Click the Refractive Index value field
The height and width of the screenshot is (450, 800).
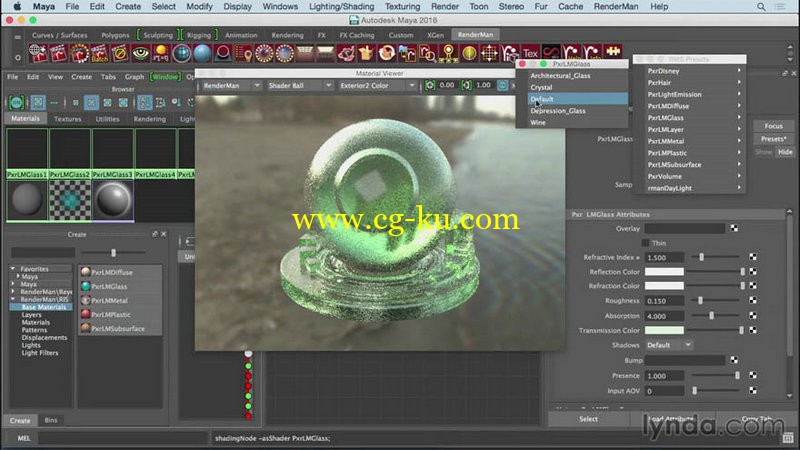point(664,258)
